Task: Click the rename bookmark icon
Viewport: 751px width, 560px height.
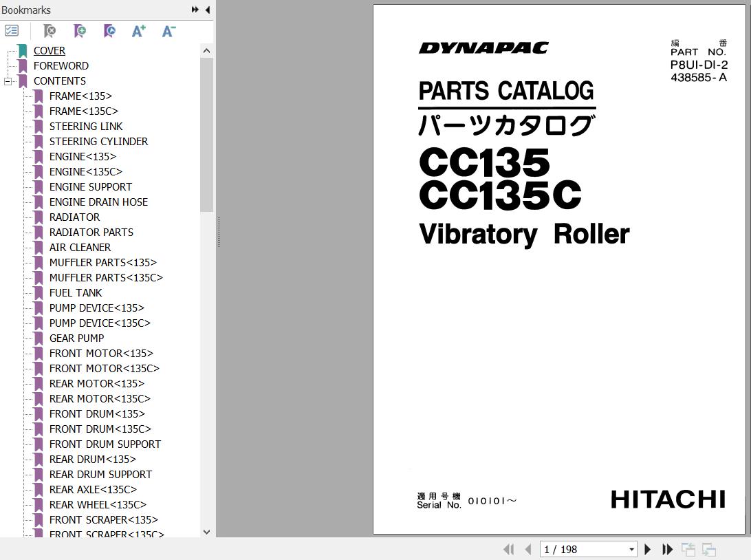Action: pos(109,31)
